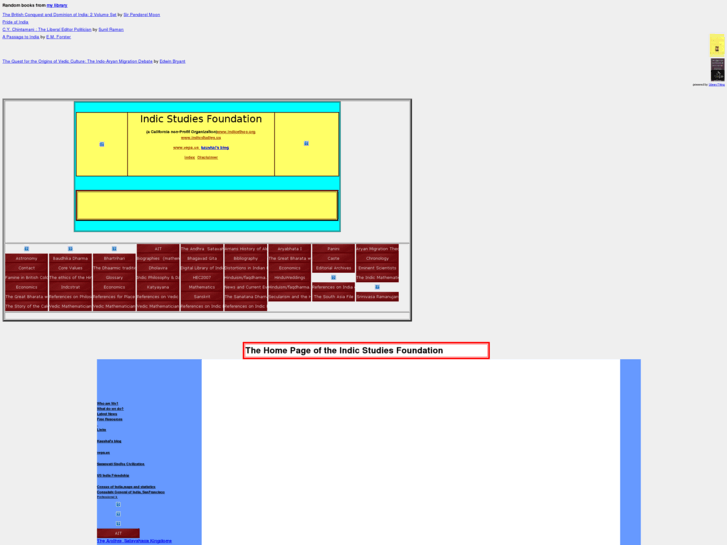727x545 pixels.
Task: Select the Sanskrit navigation button
Action: coord(202,297)
